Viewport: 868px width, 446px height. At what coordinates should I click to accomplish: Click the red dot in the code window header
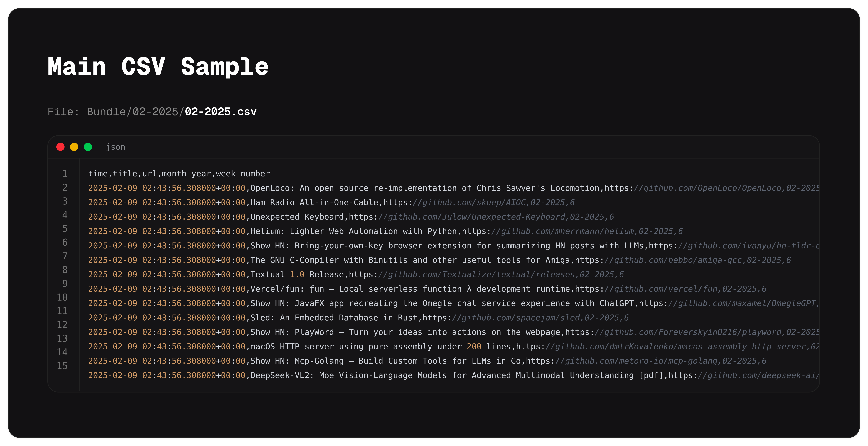click(x=60, y=147)
